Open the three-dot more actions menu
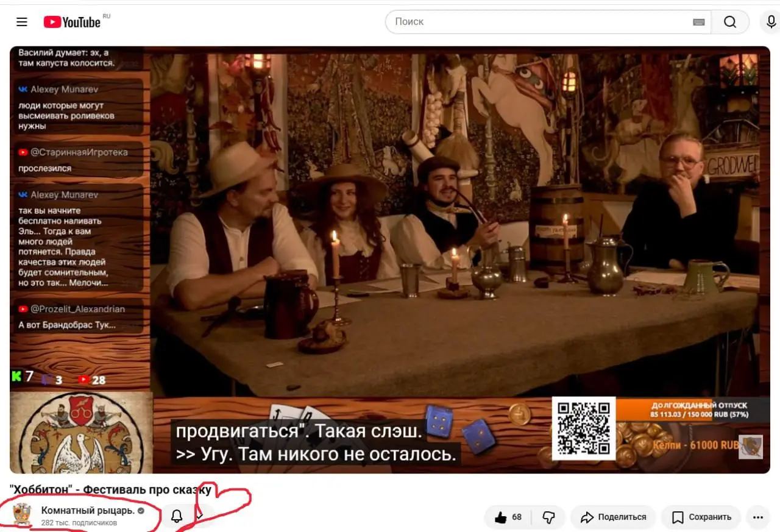The height and width of the screenshot is (532, 780). [x=758, y=517]
